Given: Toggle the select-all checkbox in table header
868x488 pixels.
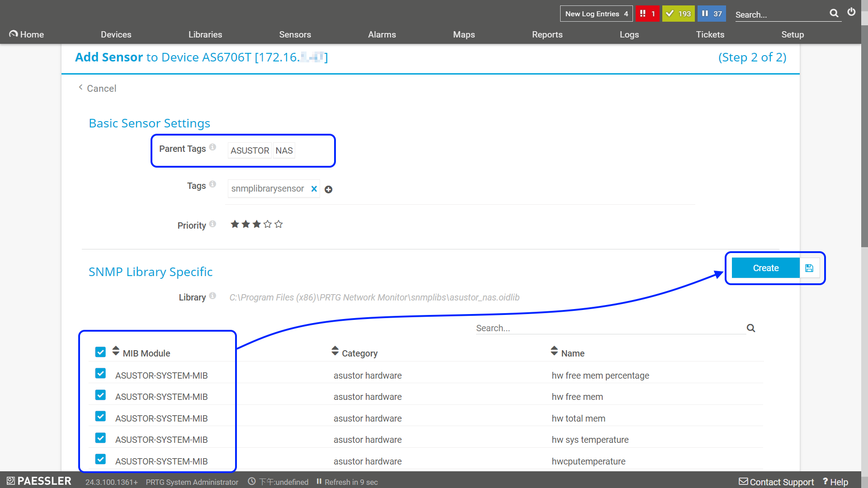Looking at the screenshot, I should (100, 352).
